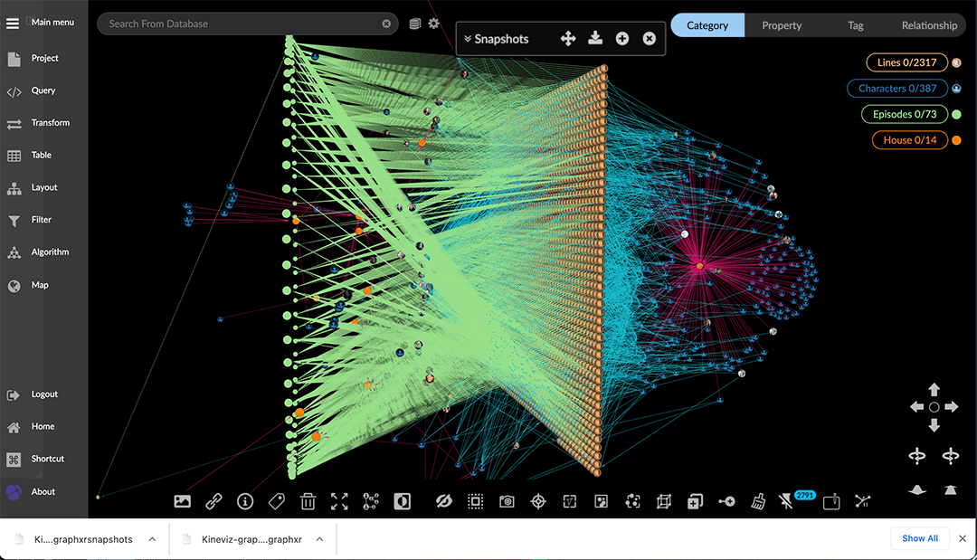This screenshot has height=560, width=977.
Task: Click the tag icon in bottom toolbar
Action: 276,501
